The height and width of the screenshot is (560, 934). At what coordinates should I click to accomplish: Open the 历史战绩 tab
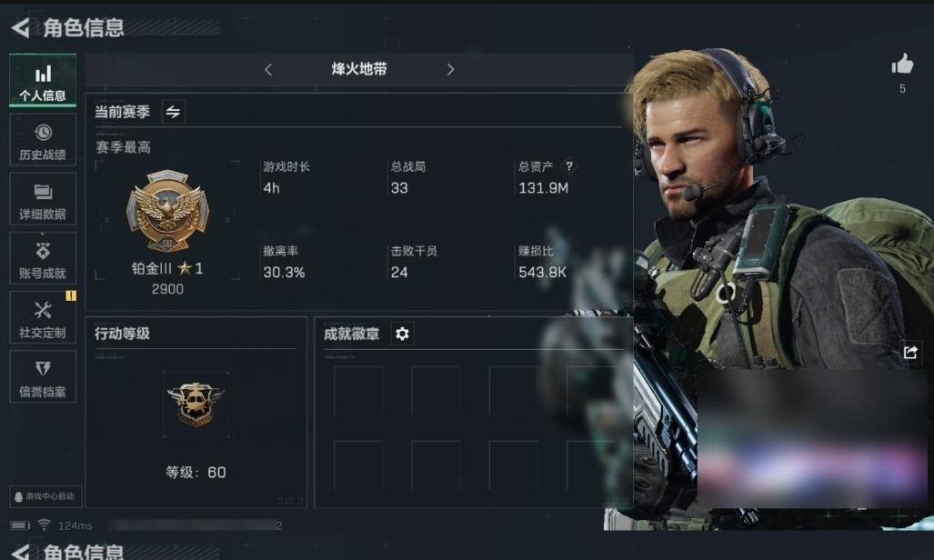tap(43, 140)
